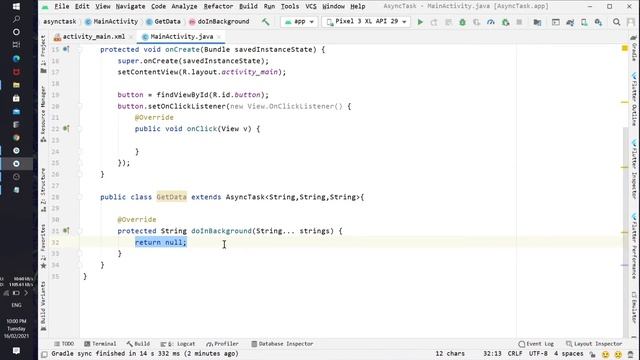Toggle the Structure side panel
Viewport: 640px width, 360px height.
(43, 190)
